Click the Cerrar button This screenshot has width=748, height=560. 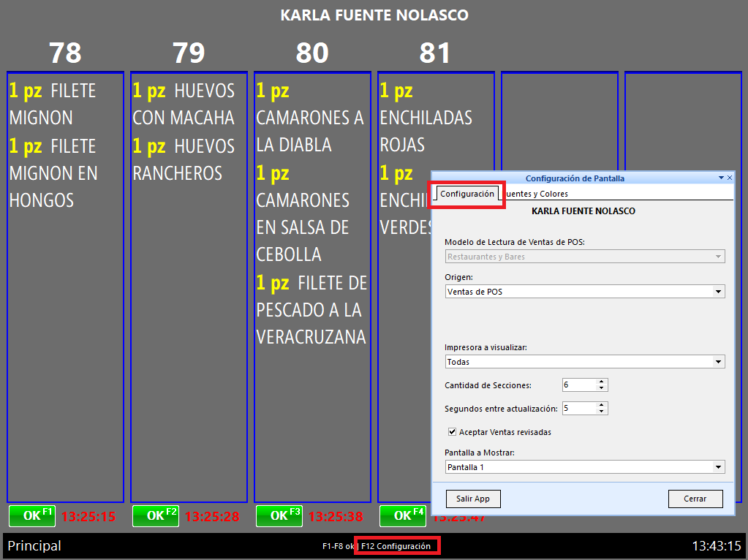[695, 499]
